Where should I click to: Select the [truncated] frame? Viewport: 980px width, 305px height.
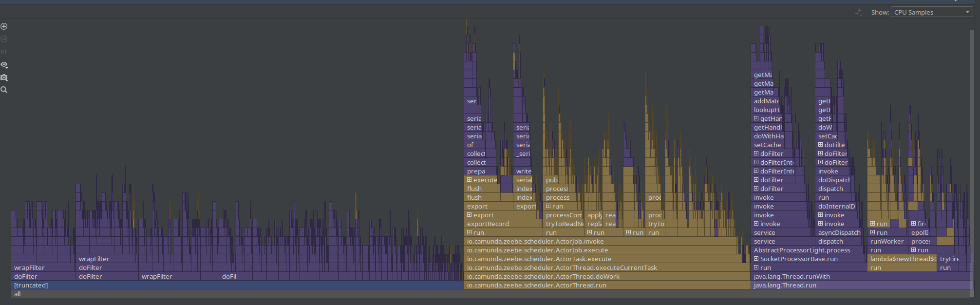[x=238, y=285]
